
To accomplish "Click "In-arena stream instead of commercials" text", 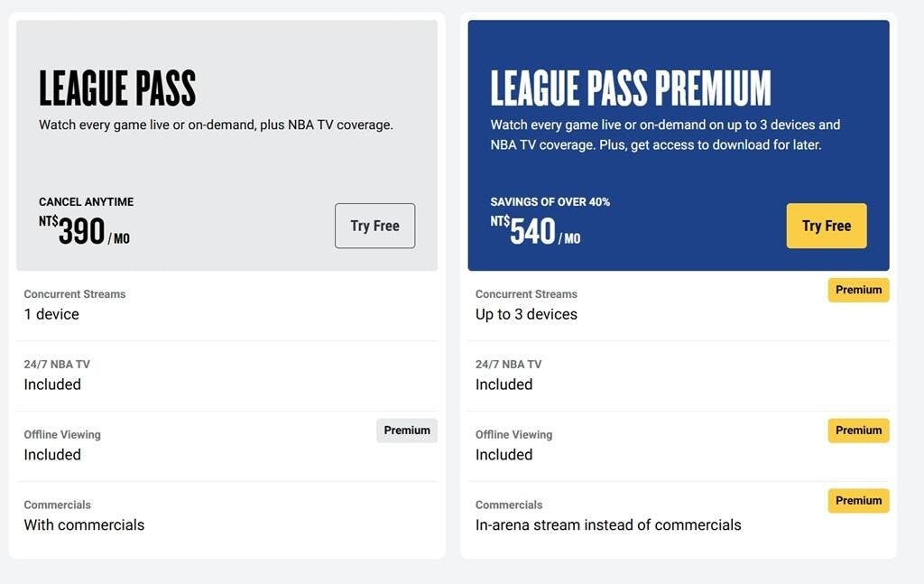I will pyautogui.click(x=608, y=524).
